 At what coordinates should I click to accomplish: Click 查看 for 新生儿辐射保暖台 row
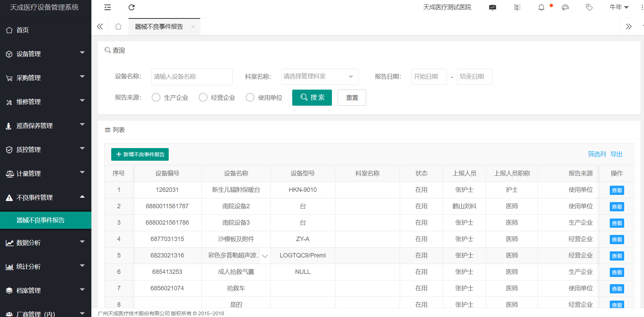pos(617,190)
